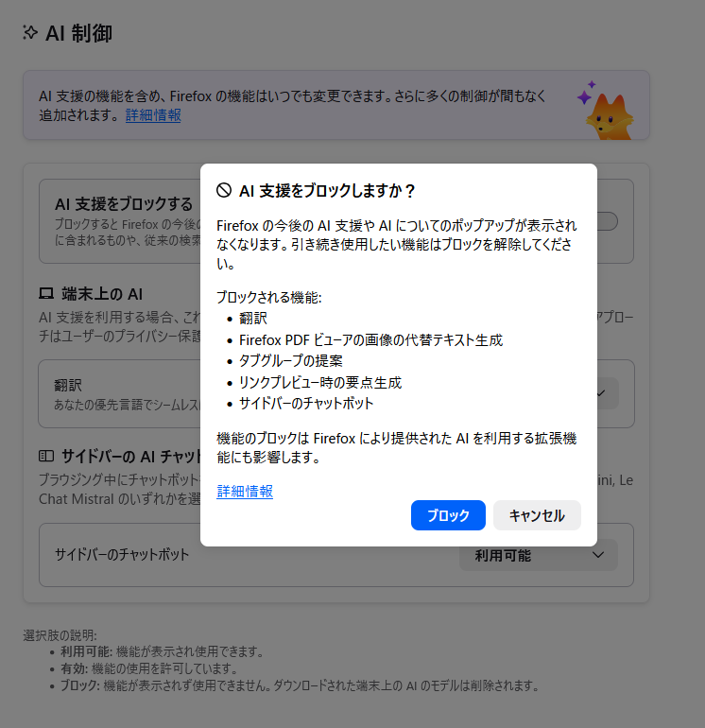
Task: Click Firefox PDF ビューアの画像の代替テキスト生成 item
Action: [370, 339]
